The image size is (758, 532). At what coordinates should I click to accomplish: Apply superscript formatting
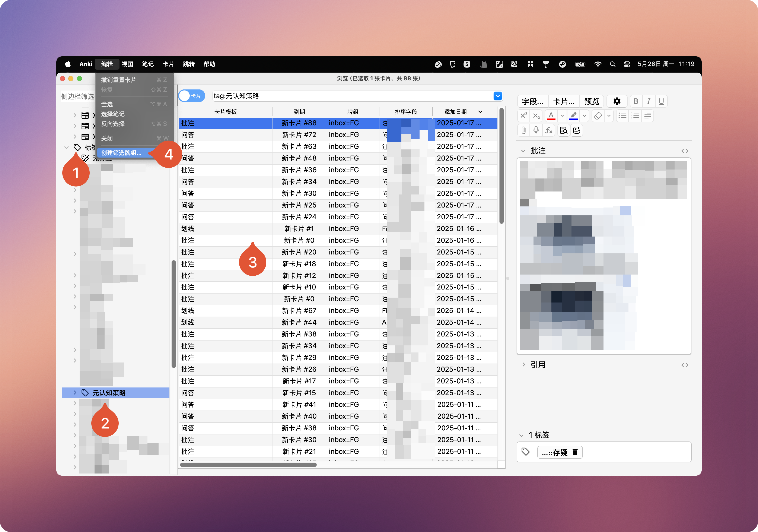(x=524, y=116)
